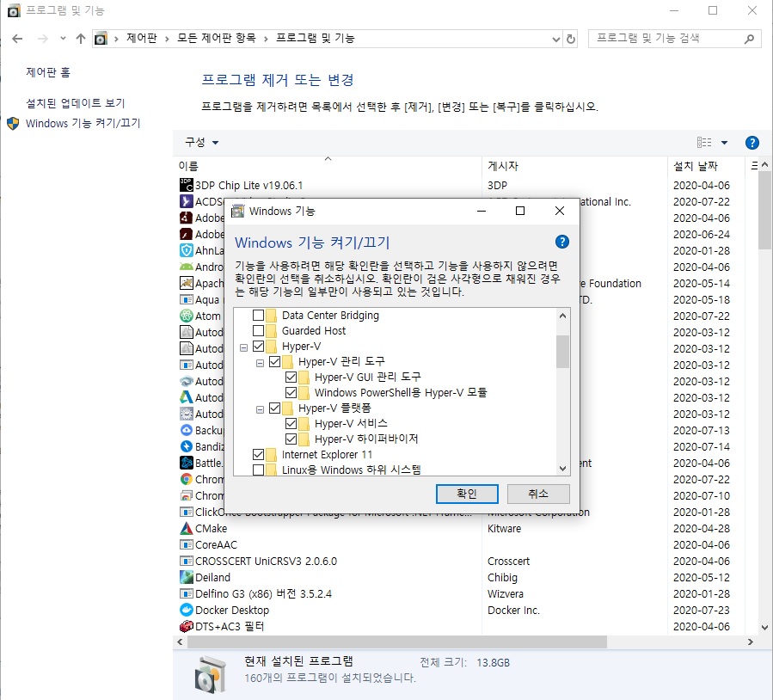Open the 설치된 업데이트 보기 link

point(75,103)
